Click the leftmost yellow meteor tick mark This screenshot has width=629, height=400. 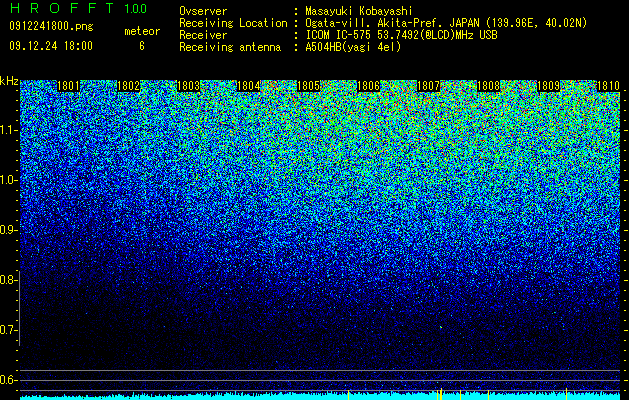pos(349,395)
